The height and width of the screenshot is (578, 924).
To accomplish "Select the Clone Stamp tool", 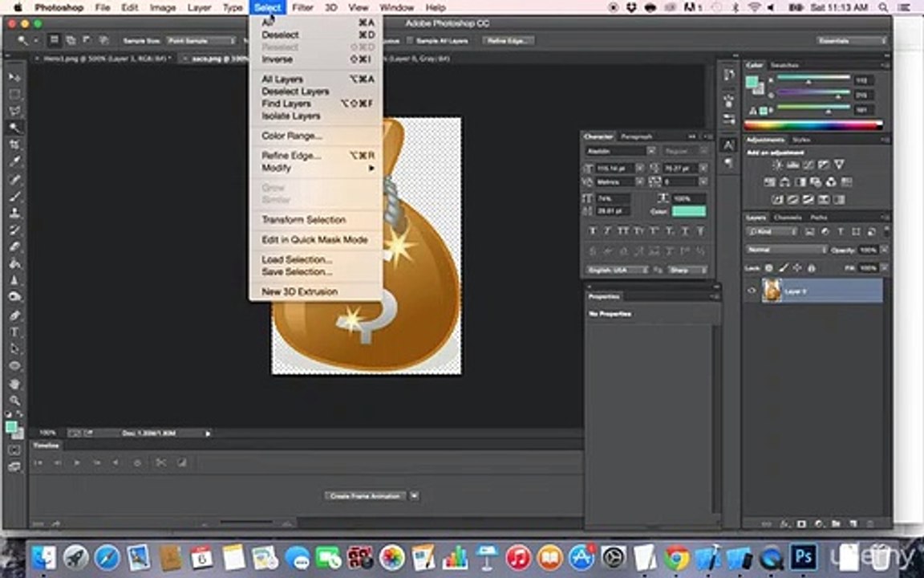I will 14,213.
